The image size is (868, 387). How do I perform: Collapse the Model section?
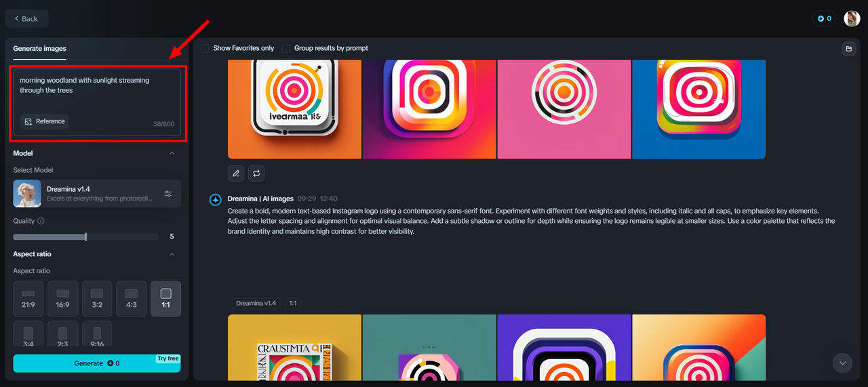pos(172,153)
